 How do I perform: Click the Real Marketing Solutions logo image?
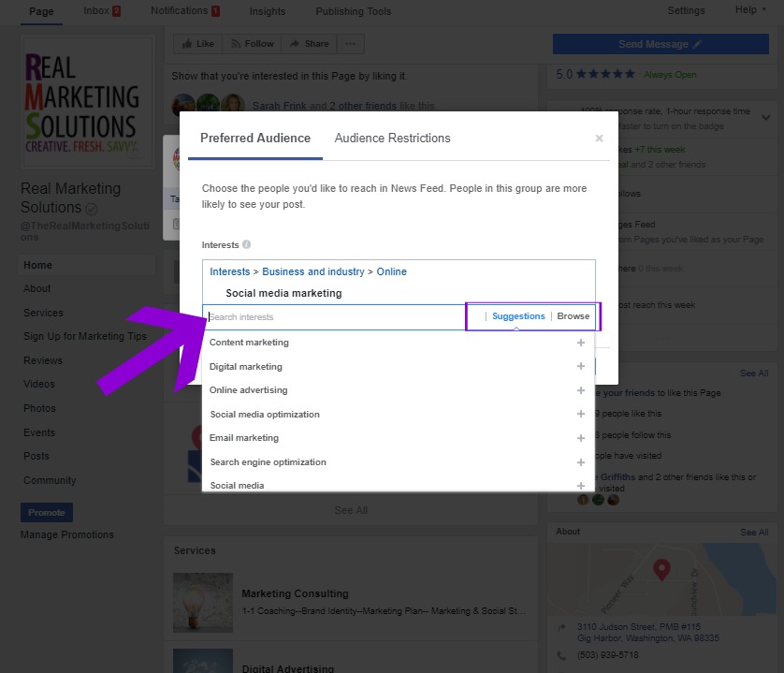click(x=87, y=102)
